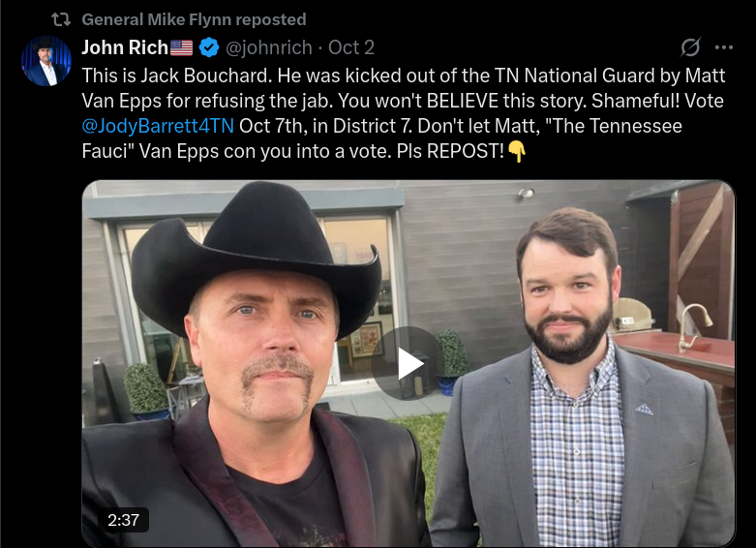Click the blue verified checkmark badge
Screen dimensions: 756x548
point(208,47)
